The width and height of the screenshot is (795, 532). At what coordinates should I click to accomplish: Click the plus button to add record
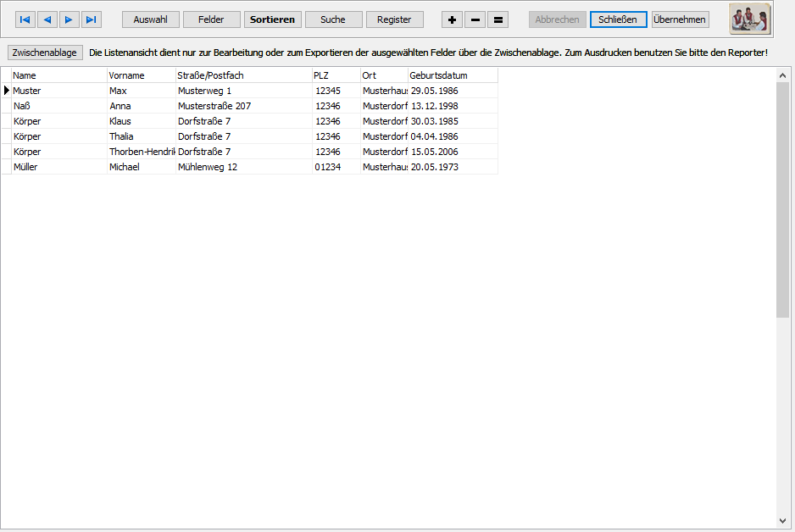(x=453, y=19)
